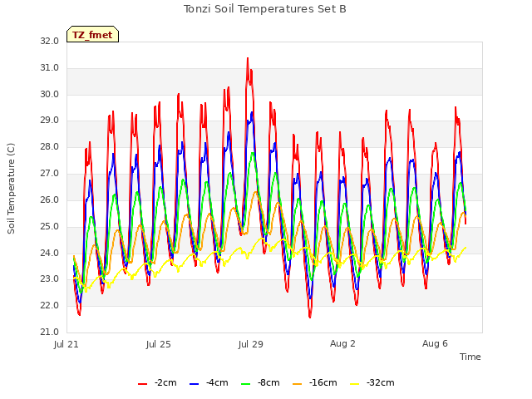Click the Time axis label
Image resolution: width=532 pixels, height=399 pixels.
(x=470, y=357)
